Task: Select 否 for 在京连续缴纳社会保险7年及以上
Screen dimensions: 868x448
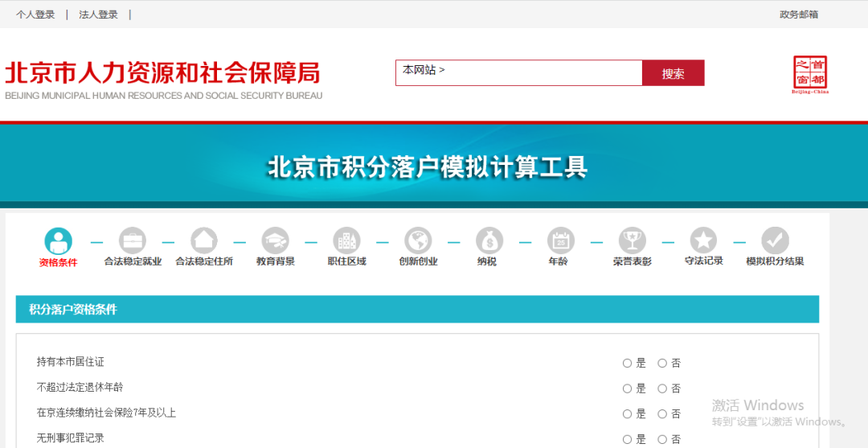Action: point(662,414)
